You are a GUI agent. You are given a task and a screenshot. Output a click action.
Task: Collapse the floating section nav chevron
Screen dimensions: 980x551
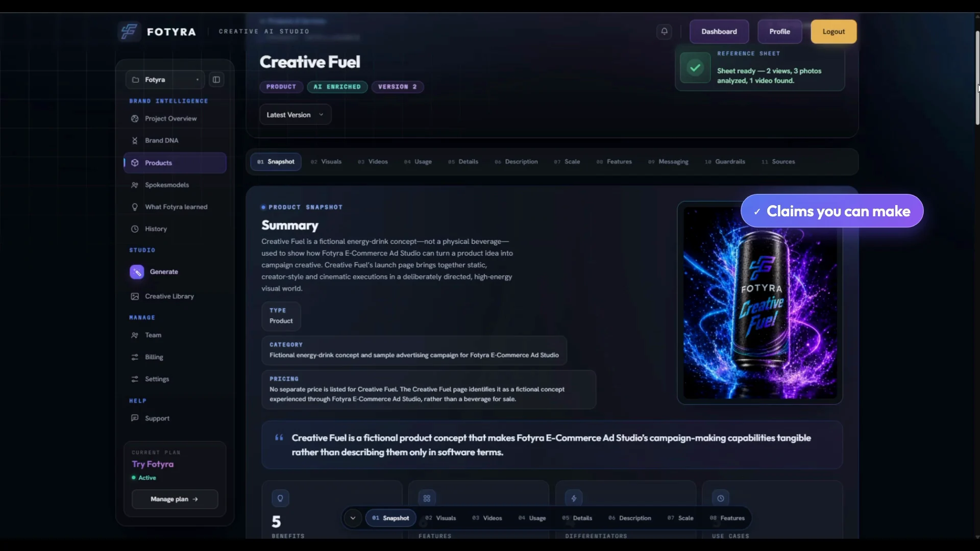pos(353,518)
